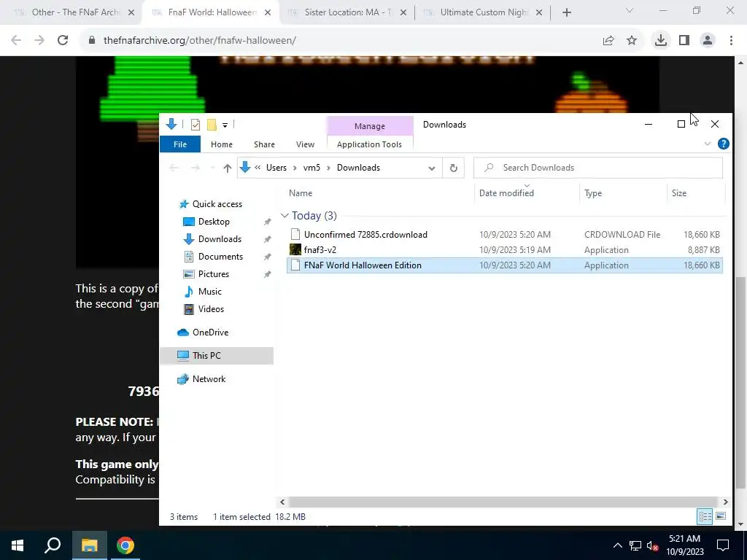
Task: Click the Chrome taskbar icon
Action: point(125,545)
